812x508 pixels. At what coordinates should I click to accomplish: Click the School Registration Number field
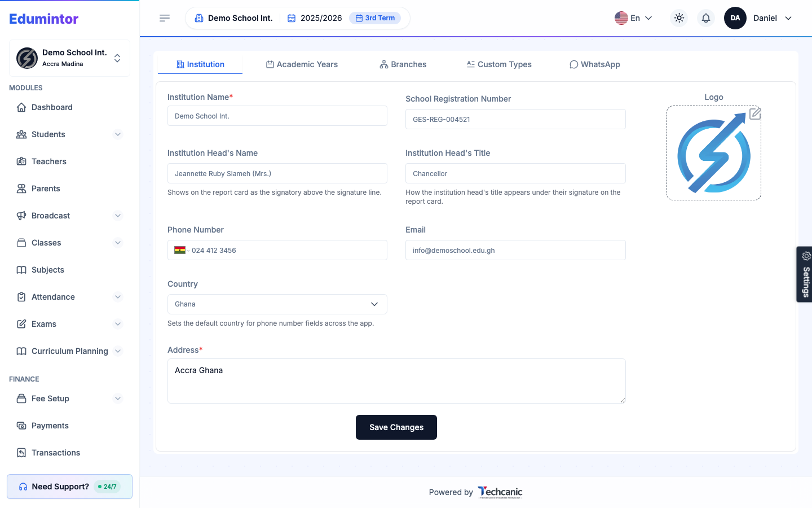pos(515,119)
